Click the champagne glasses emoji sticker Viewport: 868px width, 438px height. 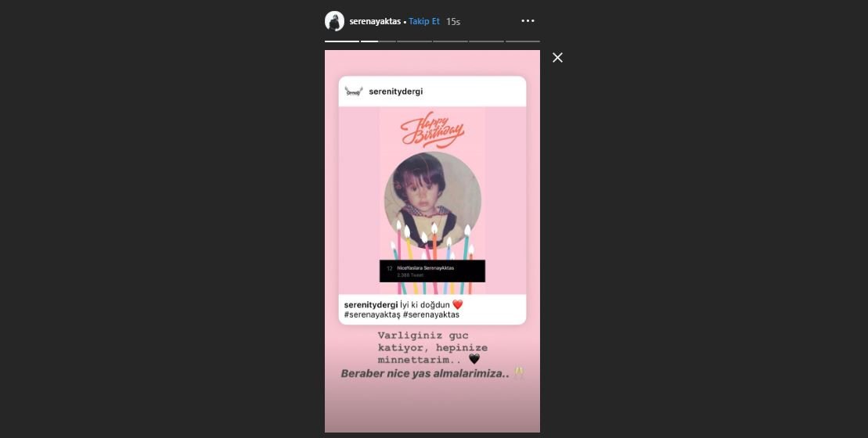point(519,373)
